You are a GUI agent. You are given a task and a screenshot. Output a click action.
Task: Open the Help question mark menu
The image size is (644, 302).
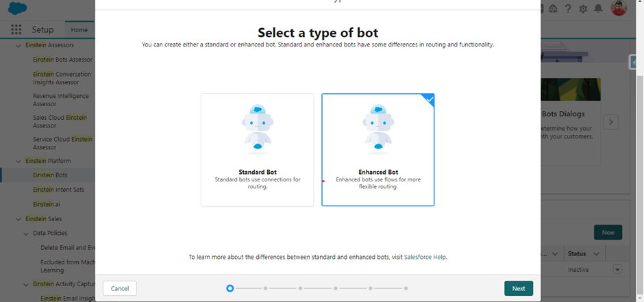click(x=568, y=9)
